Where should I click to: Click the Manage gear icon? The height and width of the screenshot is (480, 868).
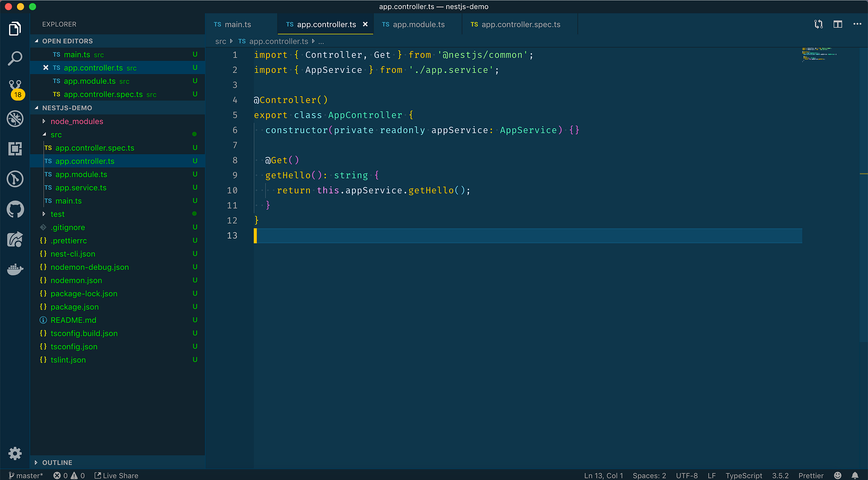[x=15, y=454]
